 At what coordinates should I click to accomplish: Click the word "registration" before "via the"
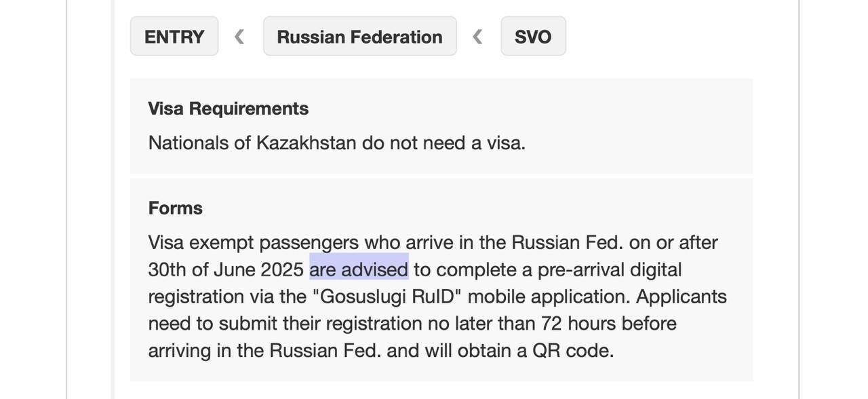pyautogui.click(x=196, y=297)
